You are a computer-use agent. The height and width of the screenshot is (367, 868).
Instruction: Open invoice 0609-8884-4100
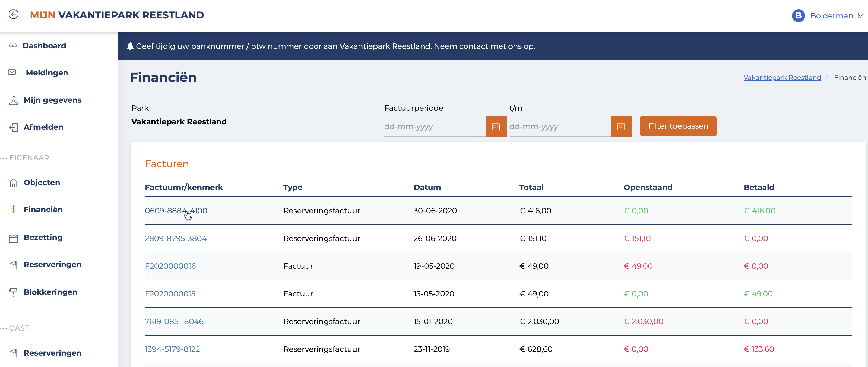176,211
